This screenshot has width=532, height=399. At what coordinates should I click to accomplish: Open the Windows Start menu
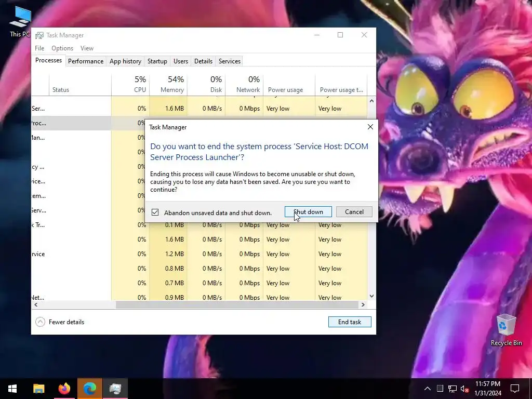click(x=12, y=389)
